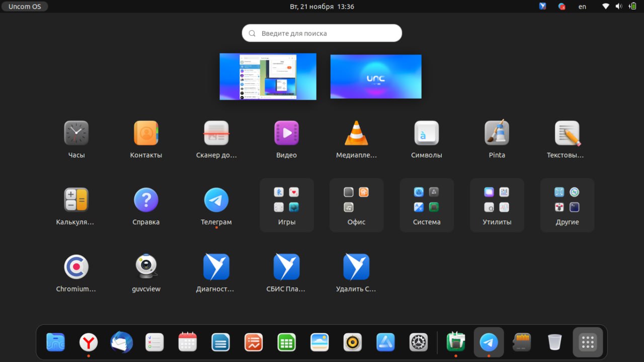
Task: Expand the Утилиты app folder
Action: tap(497, 205)
